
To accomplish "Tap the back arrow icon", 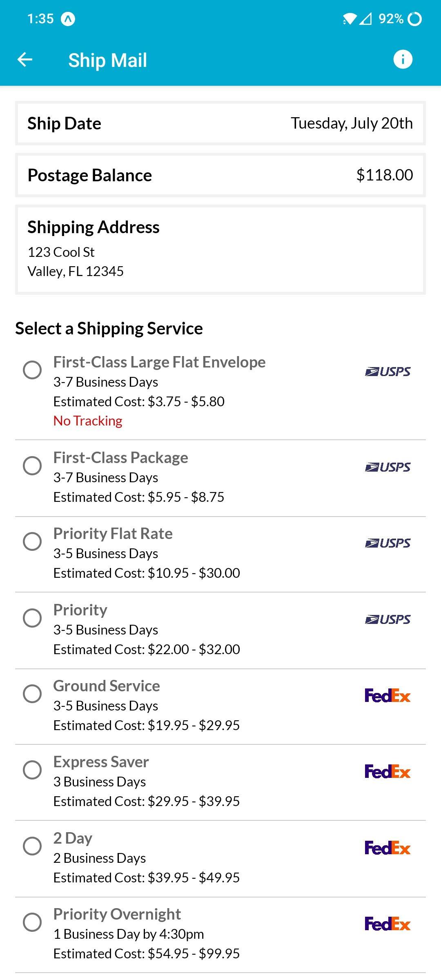I will pyautogui.click(x=25, y=60).
